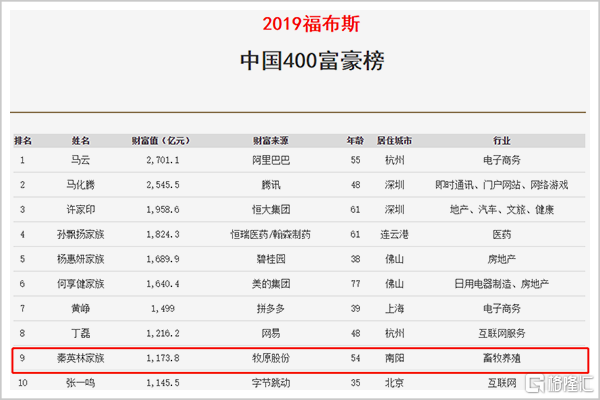Select the name 秦英林家族
The image size is (600, 400).
coord(81,358)
